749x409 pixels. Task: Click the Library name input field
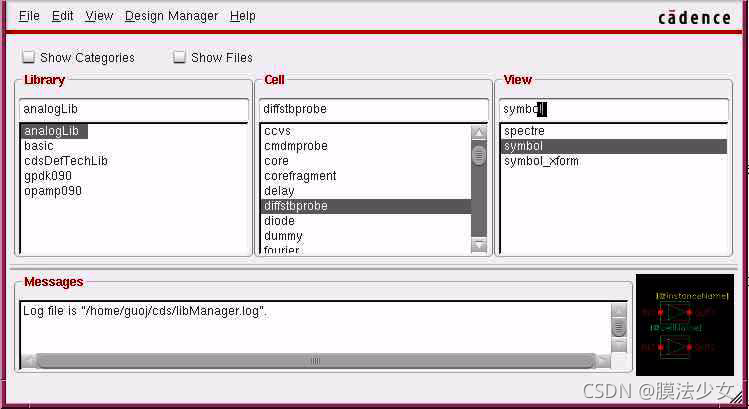coord(134,109)
